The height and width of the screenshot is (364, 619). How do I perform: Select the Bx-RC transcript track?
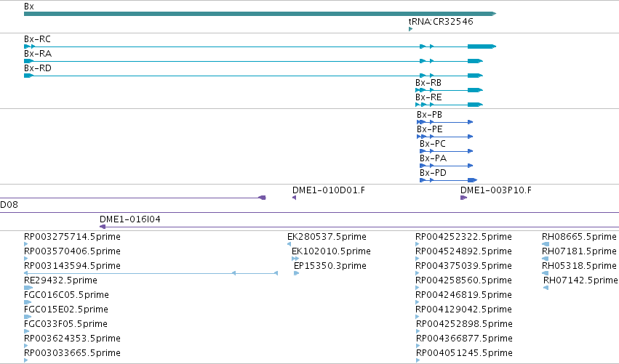click(x=260, y=46)
